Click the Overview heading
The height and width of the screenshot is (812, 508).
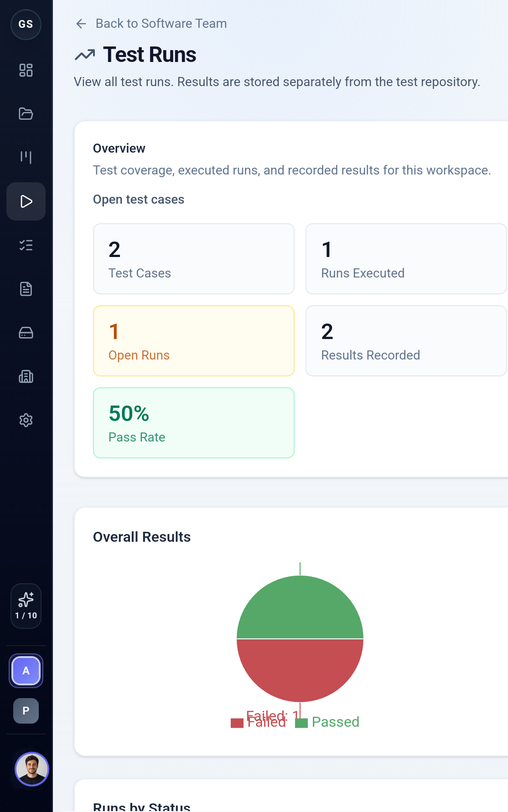point(119,149)
